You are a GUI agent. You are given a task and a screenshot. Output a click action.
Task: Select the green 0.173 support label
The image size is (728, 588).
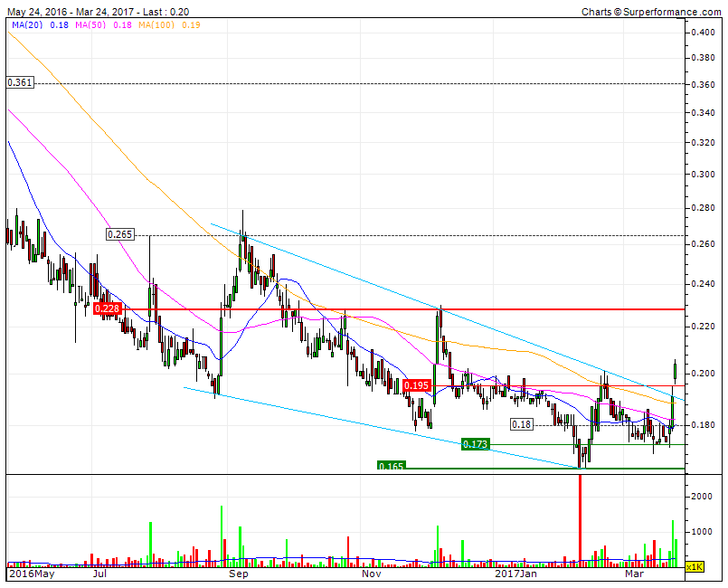click(475, 444)
